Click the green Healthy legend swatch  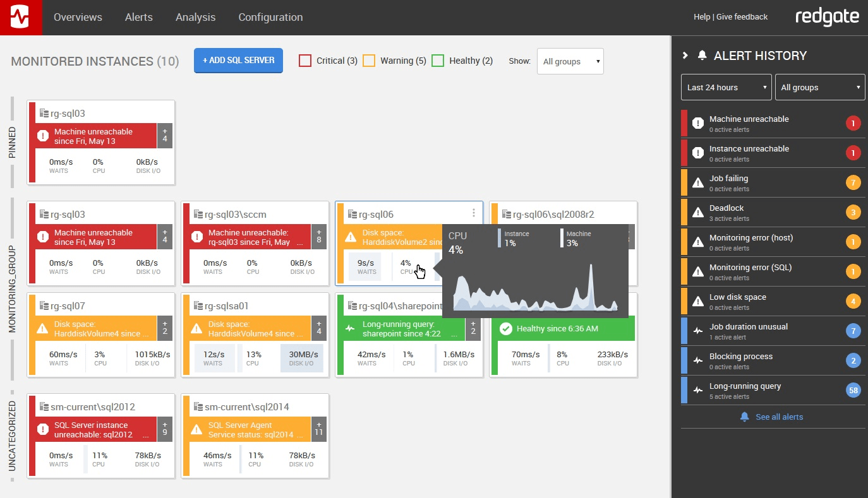pos(438,60)
